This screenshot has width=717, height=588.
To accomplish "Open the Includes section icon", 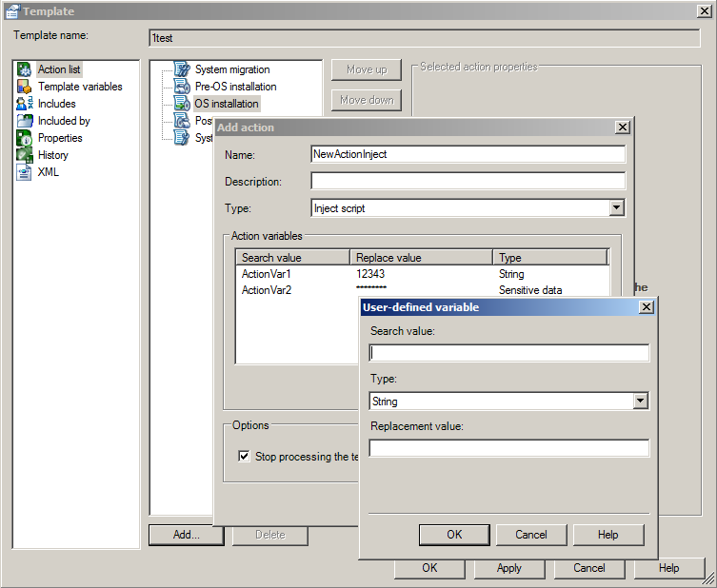I will point(25,104).
